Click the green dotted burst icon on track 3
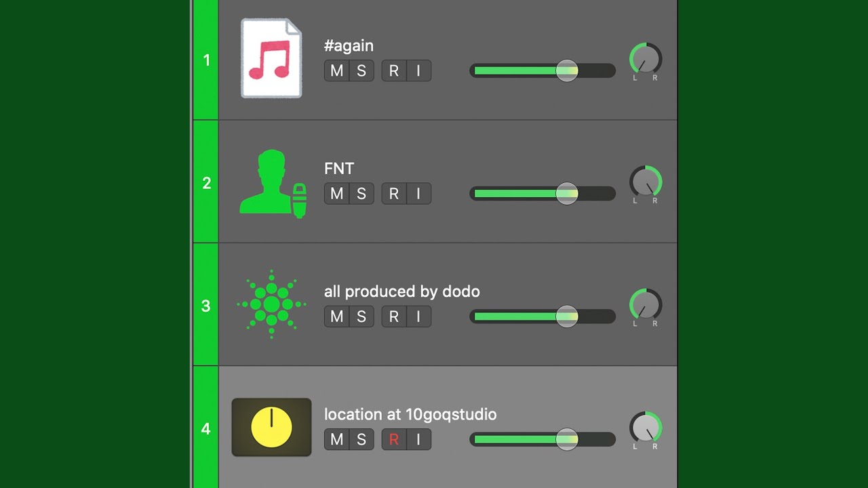Viewport: 868px width, 488px height. [271, 305]
